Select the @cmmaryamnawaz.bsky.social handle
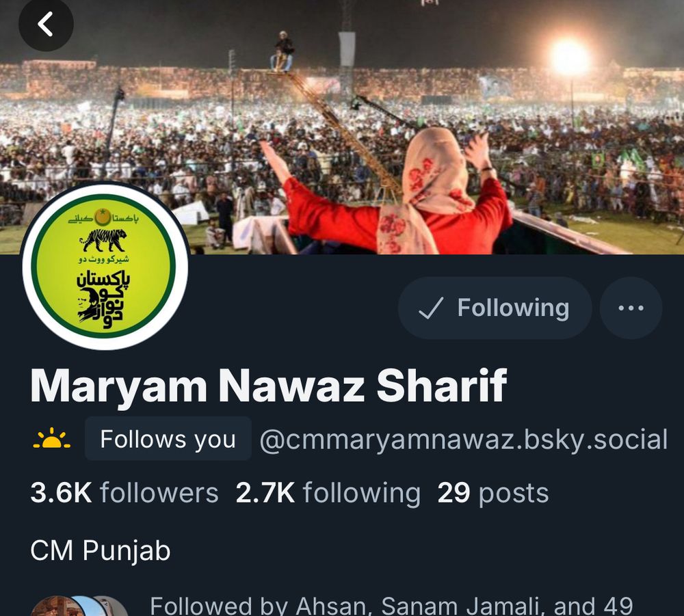Image resolution: width=684 pixels, height=616 pixels. pyautogui.click(x=463, y=439)
